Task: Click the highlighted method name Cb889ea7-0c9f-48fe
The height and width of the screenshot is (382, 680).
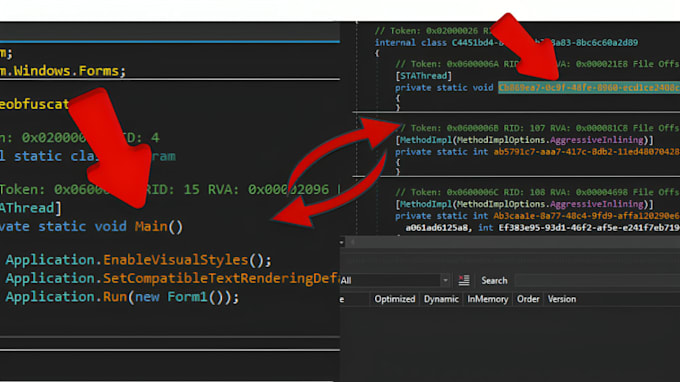Action: click(589, 87)
